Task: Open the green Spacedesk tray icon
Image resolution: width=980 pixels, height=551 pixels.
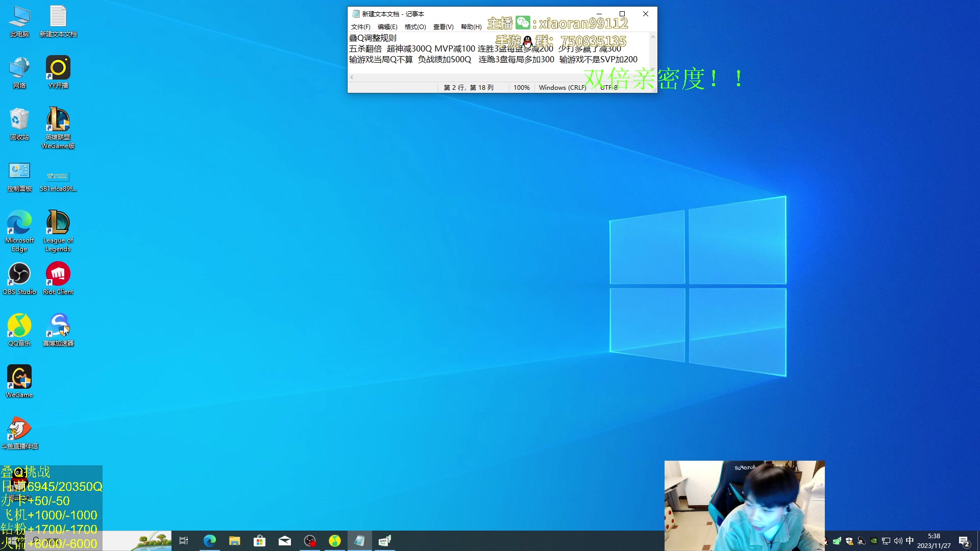Action: click(x=837, y=541)
